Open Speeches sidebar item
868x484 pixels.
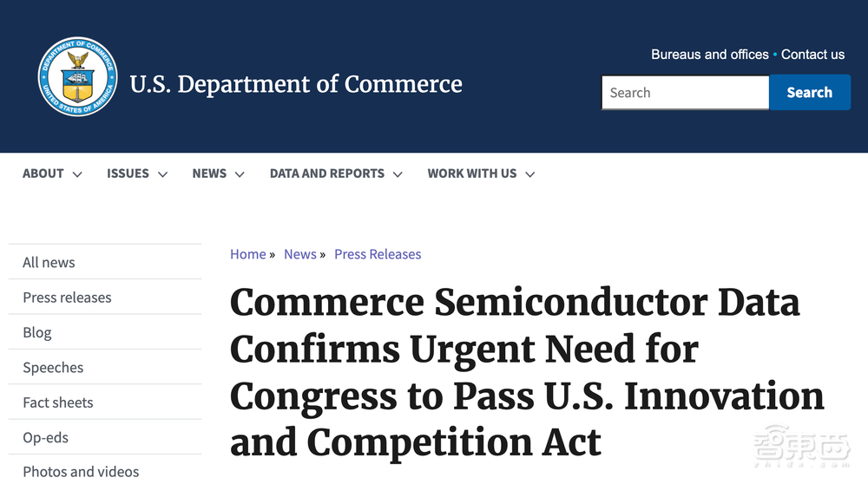click(53, 368)
